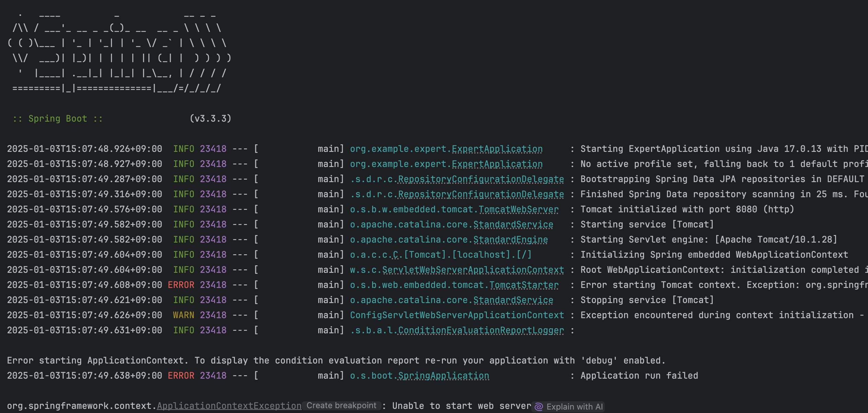Viewport: 868px width, 413px height.
Task: Click the ':: Spring Boot ::' banner text
Action: click(x=58, y=119)
